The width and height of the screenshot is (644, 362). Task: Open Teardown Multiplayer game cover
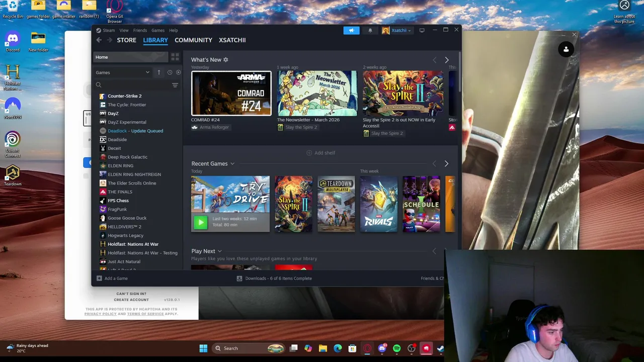click(x=336, y=204)
